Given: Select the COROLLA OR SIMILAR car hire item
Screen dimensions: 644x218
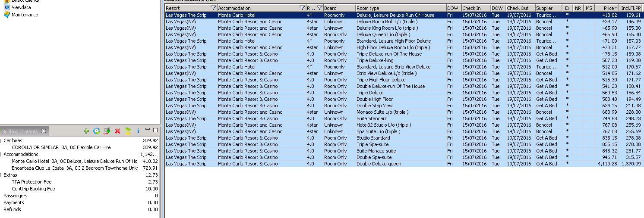Looking at the screenshot, I should pyautogui.click(x=80, y=147).
